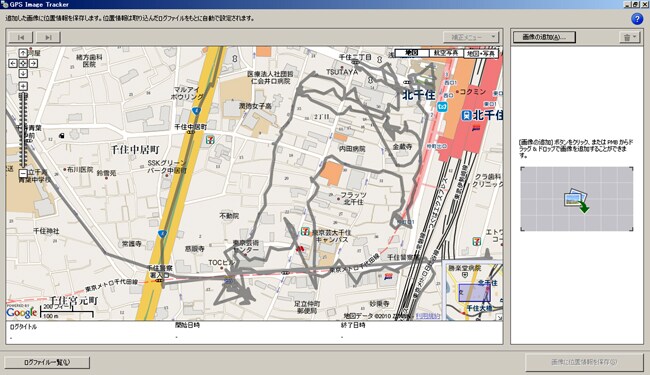Collapse the overview mini map arrow

499,317
